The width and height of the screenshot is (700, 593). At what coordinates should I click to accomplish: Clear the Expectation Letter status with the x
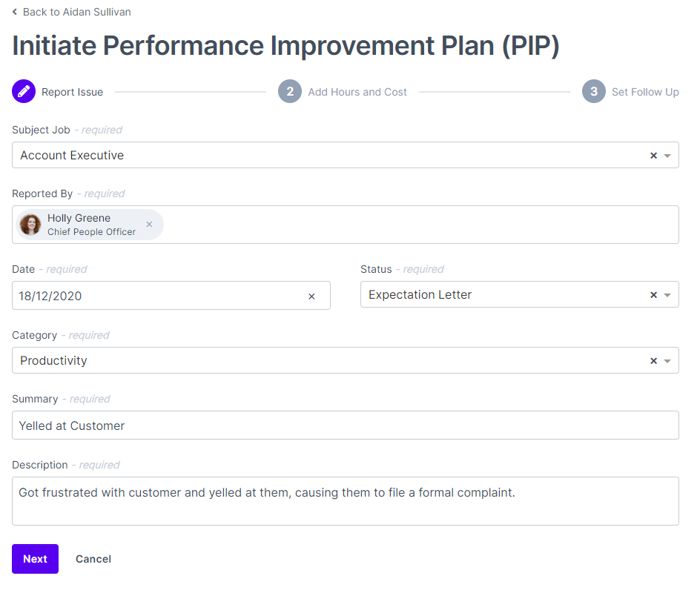pyautogui.click(x=653, y=294)
